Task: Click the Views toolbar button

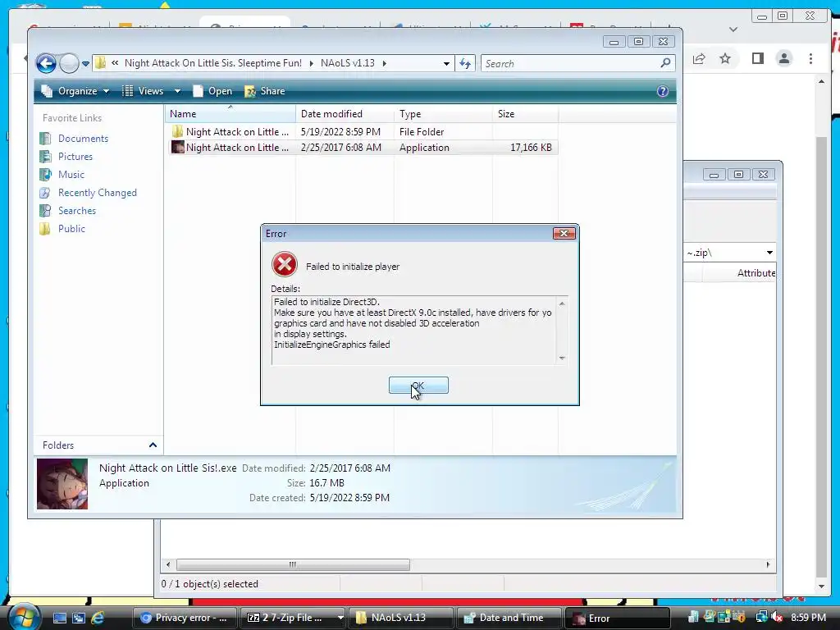Action: click(143, 91)
